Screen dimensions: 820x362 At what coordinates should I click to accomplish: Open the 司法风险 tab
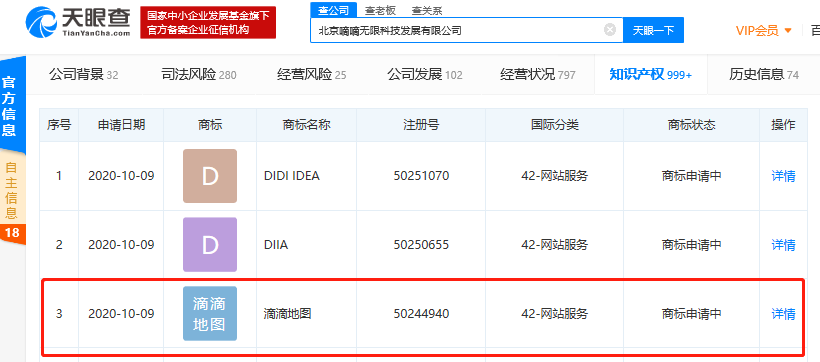pyautogui.click(x=199, y=75)
